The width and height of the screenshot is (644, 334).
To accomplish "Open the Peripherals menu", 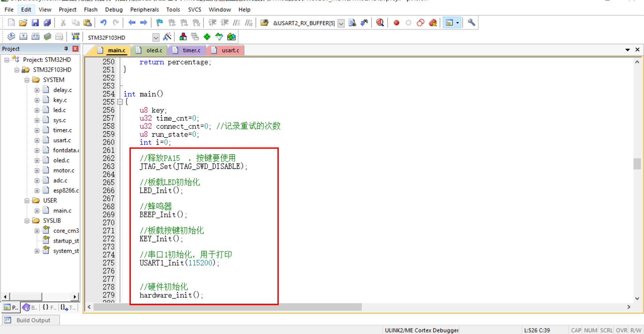I will tap(145, 9).
